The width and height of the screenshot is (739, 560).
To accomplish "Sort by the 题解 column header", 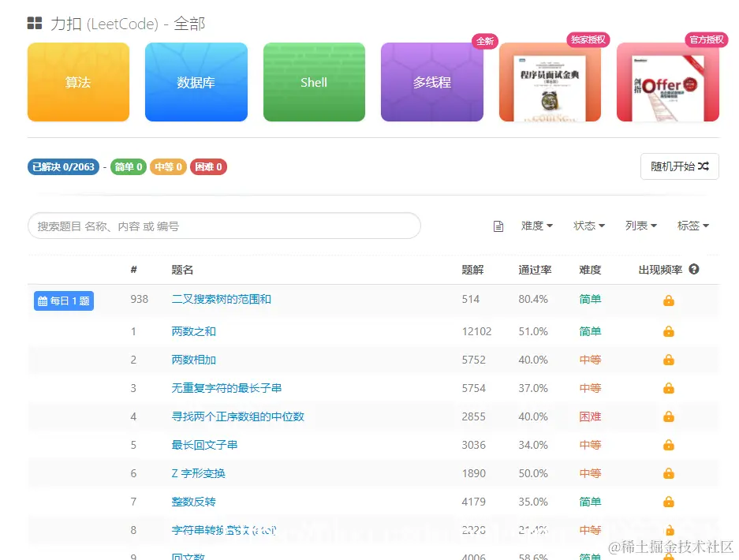I will (472, 270).
